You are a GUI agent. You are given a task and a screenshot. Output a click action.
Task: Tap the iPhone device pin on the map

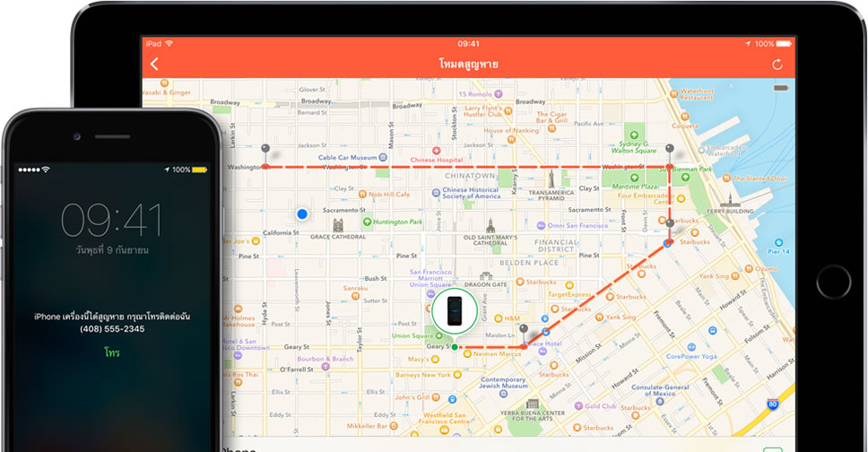pos(455,311)
